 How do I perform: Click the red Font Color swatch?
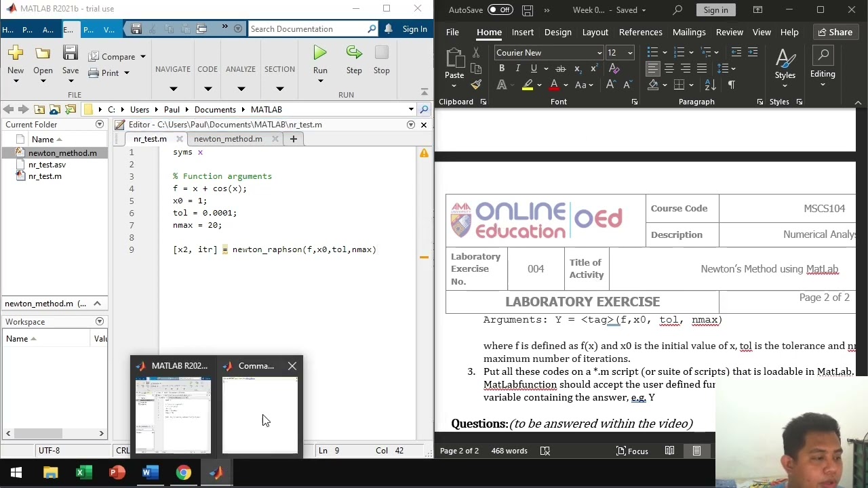[554, 85]
